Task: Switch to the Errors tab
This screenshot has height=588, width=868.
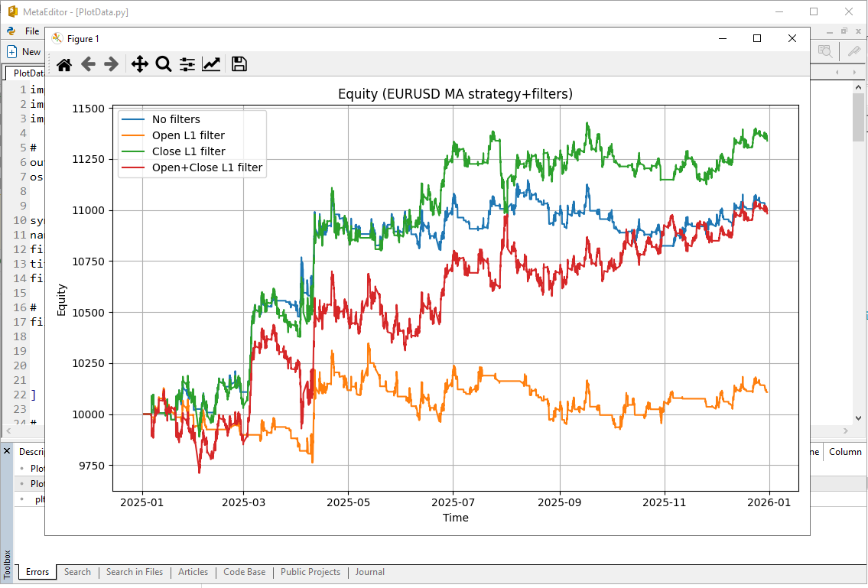Action: (37, 572)
